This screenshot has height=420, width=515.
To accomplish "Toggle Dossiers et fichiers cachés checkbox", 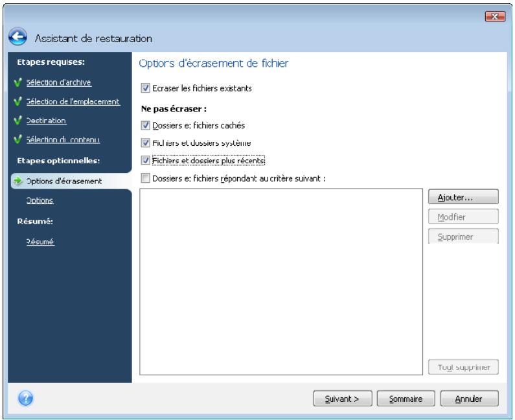I will (145, 125).
